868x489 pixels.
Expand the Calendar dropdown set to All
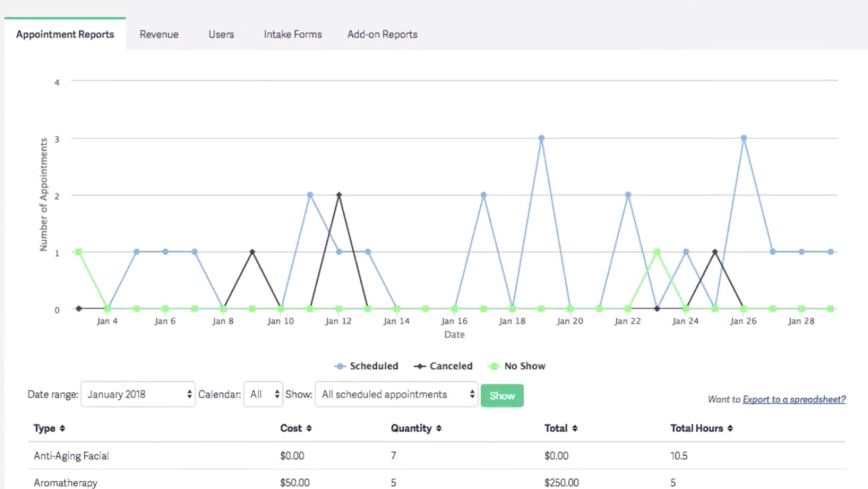point(263,395)
